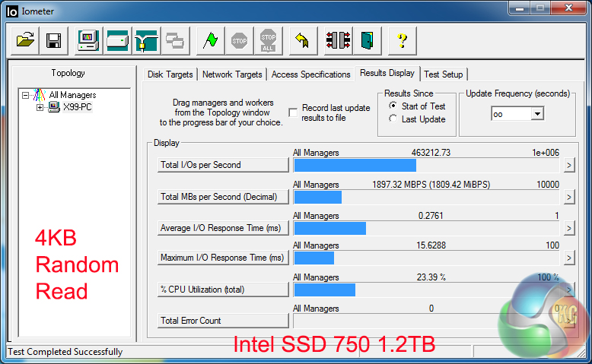Select Last Update radio button
Viewport: 592px width, 364px height.
click(393, 119)
